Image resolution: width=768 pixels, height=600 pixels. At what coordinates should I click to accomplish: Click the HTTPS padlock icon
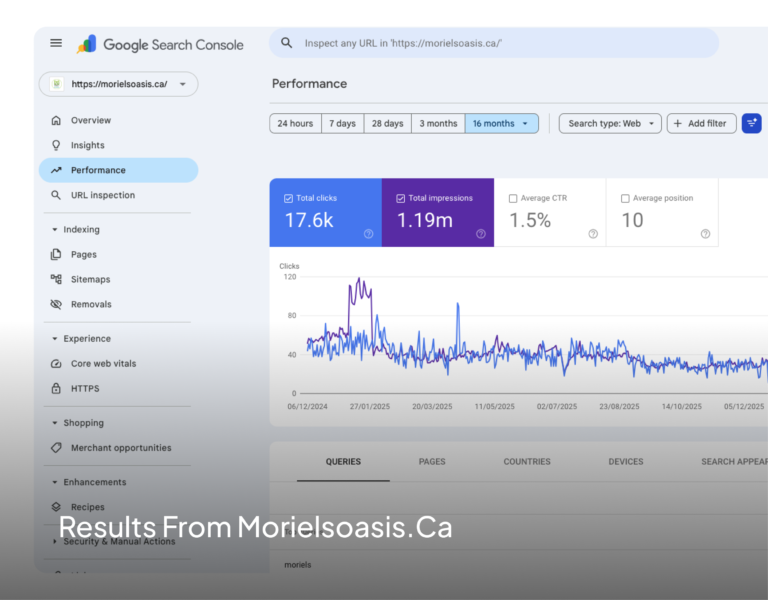56,388
